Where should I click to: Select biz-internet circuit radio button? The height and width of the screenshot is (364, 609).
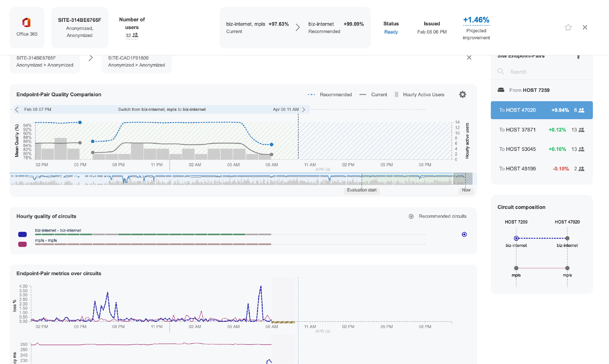tap(464, 234)
